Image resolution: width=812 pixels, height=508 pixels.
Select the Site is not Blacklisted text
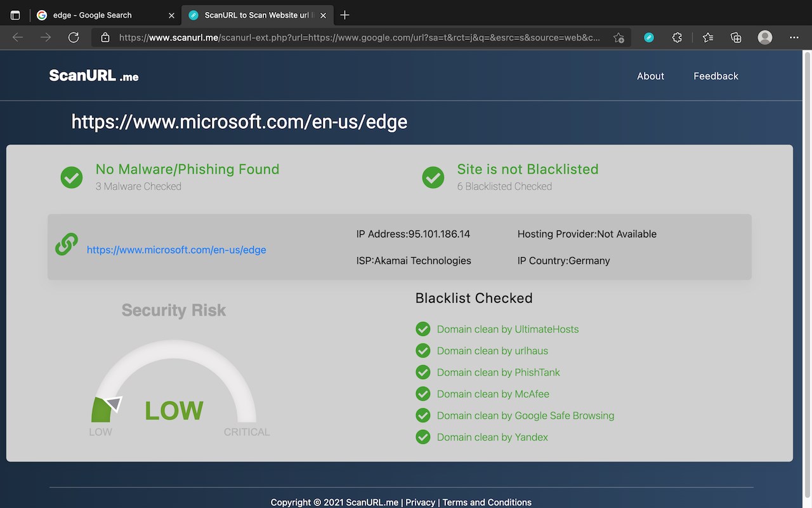528,169
